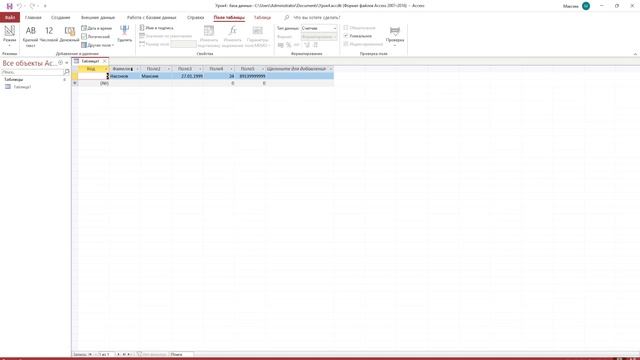Viewport: 640px width, 360px height.
Task: Click the navigation pane Поиск field
Action: pyautogui.click(x=33, y=72)
